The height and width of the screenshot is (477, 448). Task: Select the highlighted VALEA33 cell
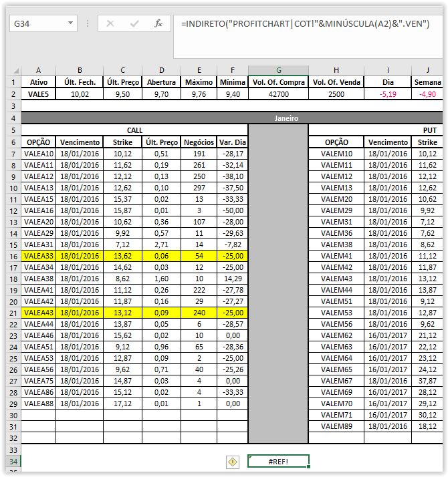click(38, 256)
